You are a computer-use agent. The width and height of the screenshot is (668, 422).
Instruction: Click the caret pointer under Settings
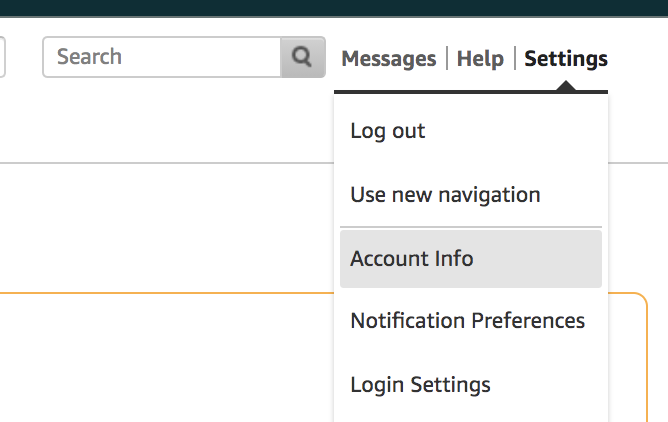click(x=566, y=86)
